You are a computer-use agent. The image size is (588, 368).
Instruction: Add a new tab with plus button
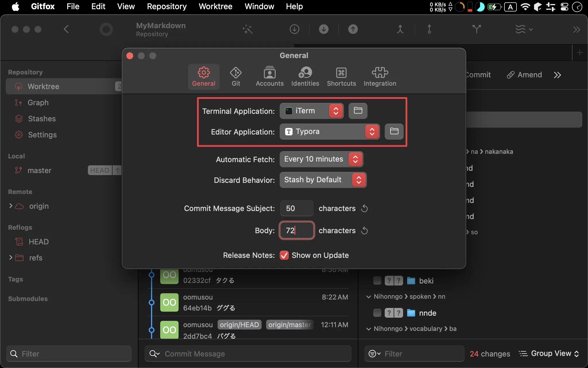580,53
